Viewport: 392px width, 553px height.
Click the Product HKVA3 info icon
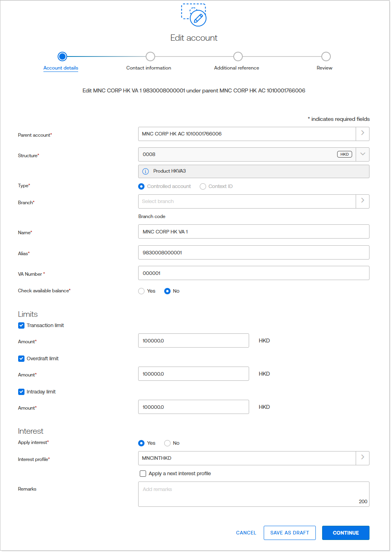145,171
